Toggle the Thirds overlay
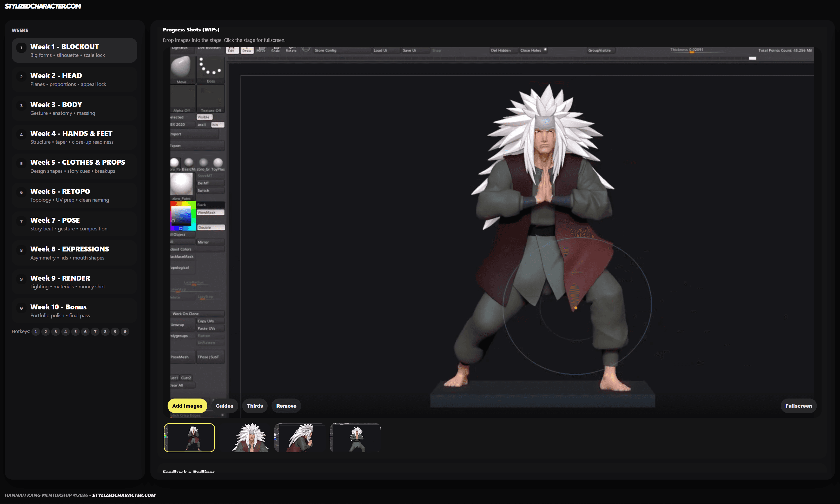The height and width of the screenshot is (504, 840). (x=254, y=406)
